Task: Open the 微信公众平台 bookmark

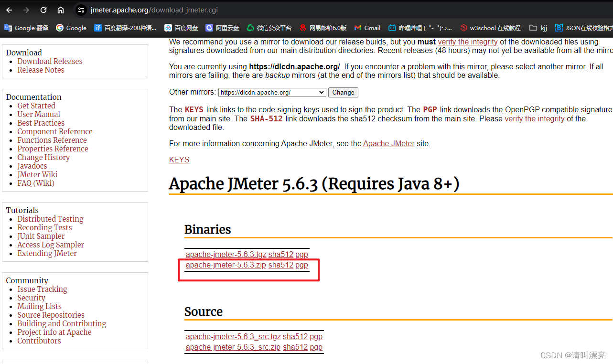Action: [269, 28]
